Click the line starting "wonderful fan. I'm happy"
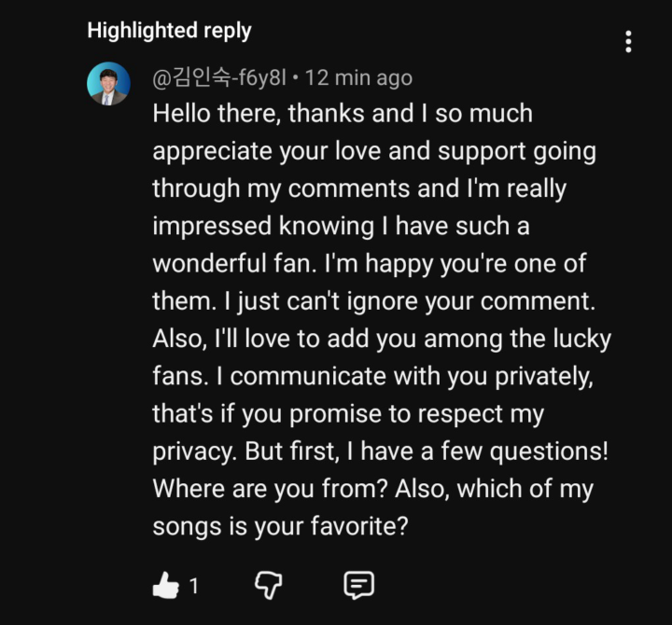The image size is (672, 625). tap(369, 263)
